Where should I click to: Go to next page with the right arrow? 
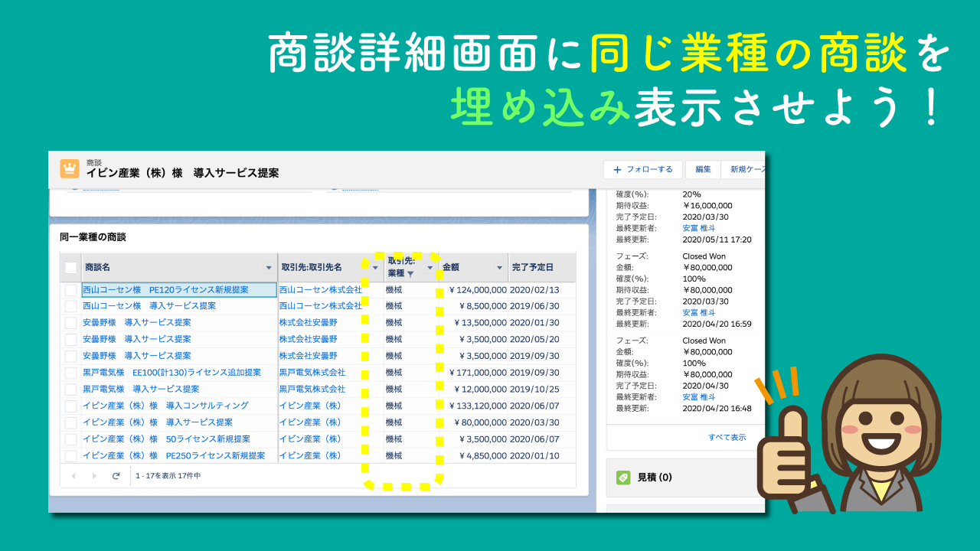[94, 476]
